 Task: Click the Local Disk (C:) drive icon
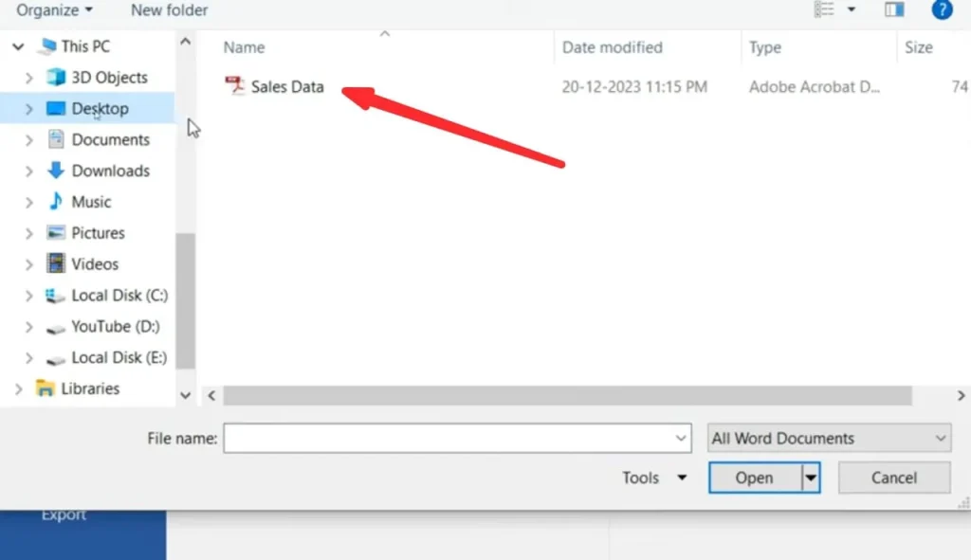click(55, 296)
